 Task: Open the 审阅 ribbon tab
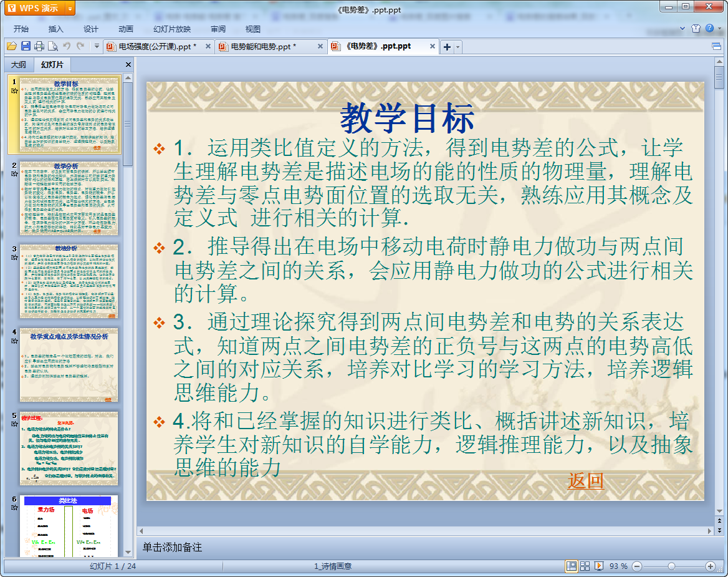tap(218, 29)
